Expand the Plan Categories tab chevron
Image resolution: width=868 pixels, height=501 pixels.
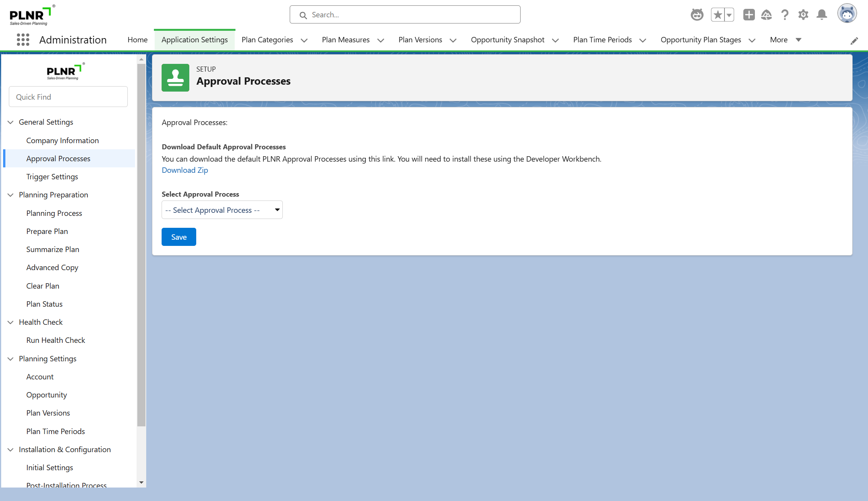coord(304,40)
